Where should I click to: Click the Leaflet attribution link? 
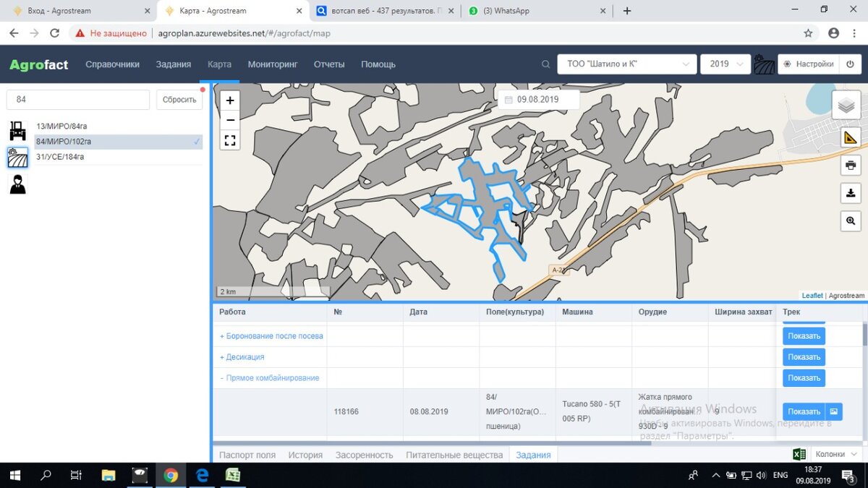(x=812, y=296)
